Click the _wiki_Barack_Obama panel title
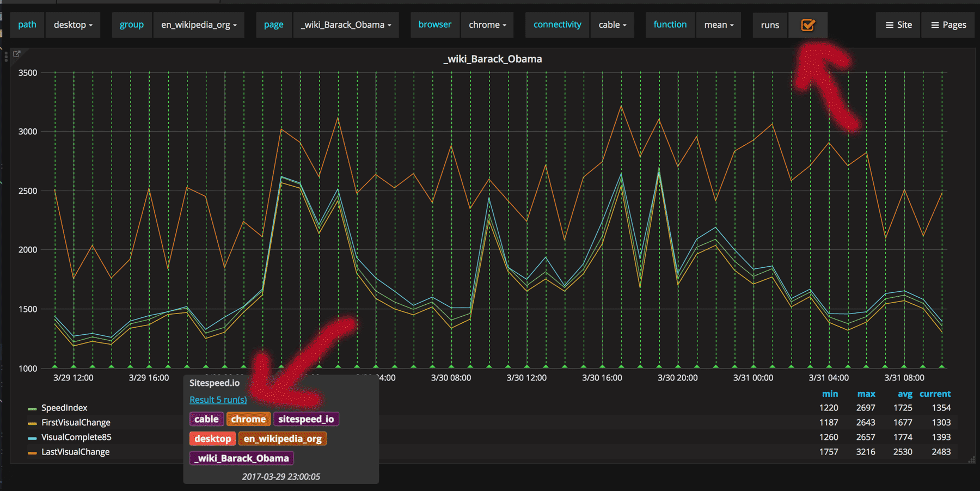Screen dimensions: 980x491 [493, 59]
